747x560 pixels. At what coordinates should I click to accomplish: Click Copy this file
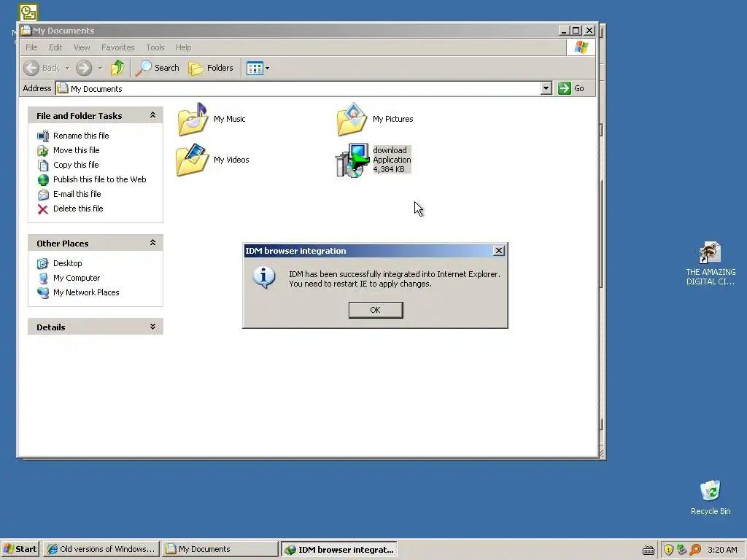pos(76,165)
